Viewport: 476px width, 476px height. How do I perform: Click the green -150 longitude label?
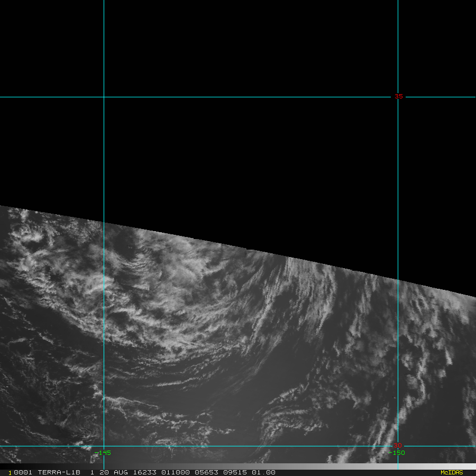point(398,453)
